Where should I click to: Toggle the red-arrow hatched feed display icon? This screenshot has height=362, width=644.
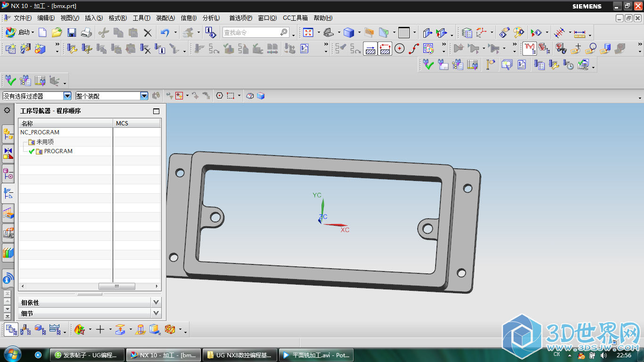pos(385,48)
